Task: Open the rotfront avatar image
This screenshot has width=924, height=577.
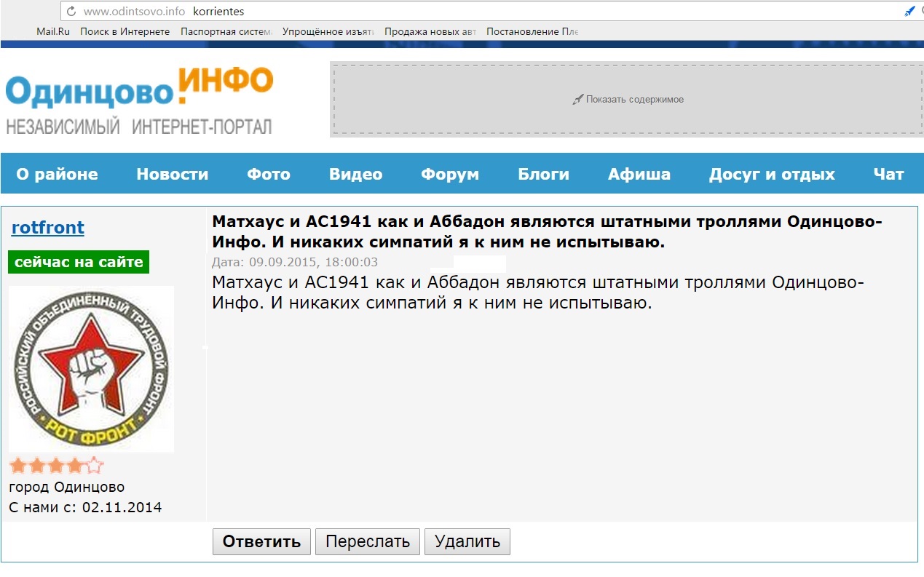Action: point(91,369)
